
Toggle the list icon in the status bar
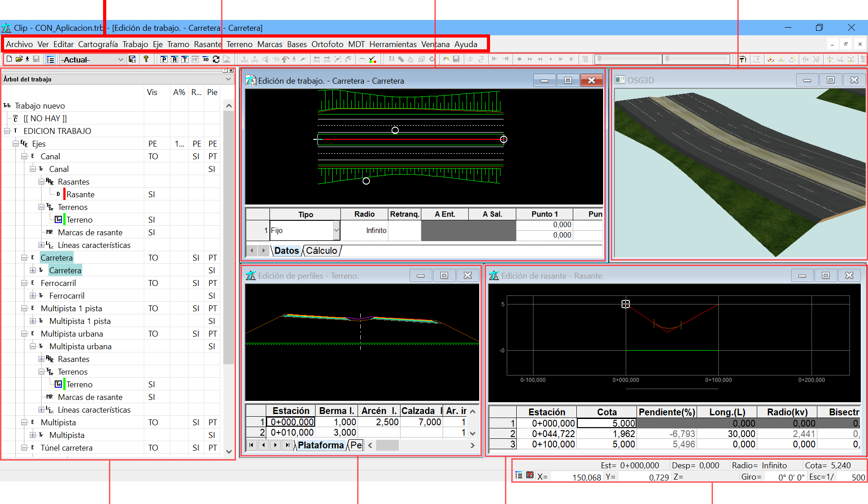[519, 475]
